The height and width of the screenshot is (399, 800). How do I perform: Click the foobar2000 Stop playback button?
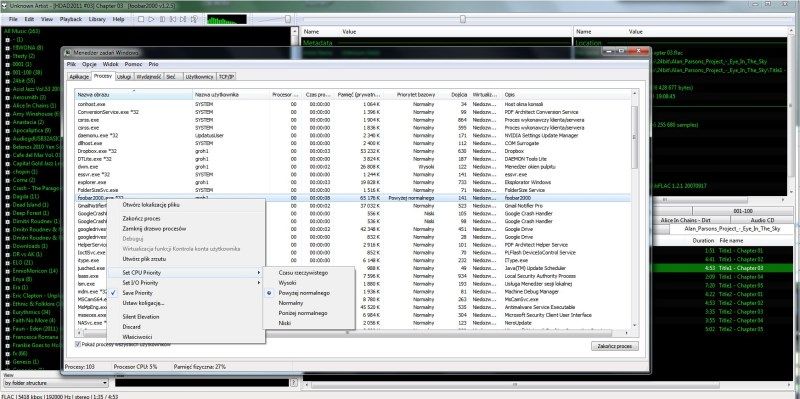[141, 19]
